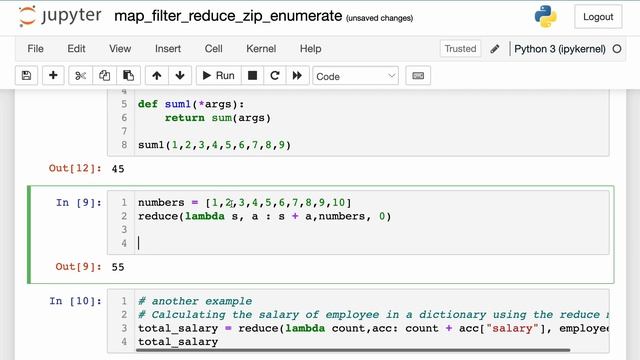The height and width of the screenshot is (360, 640).
Task: Click the output value 55
Action: pyautogui.click(x=118, y=267)
